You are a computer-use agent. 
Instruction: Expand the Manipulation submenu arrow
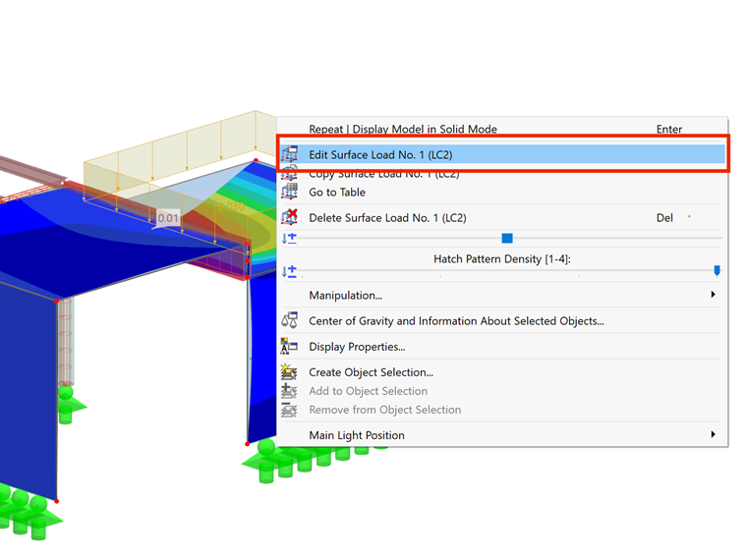(x=714, y=295)
